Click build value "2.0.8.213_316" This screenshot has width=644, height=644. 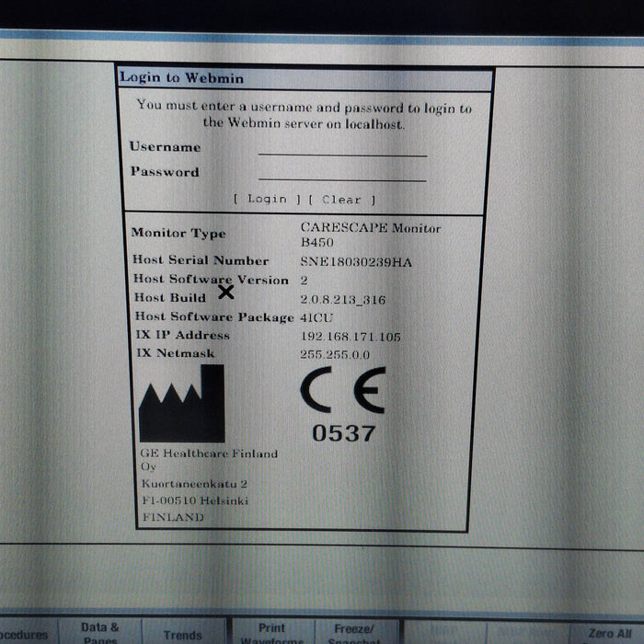342,299
